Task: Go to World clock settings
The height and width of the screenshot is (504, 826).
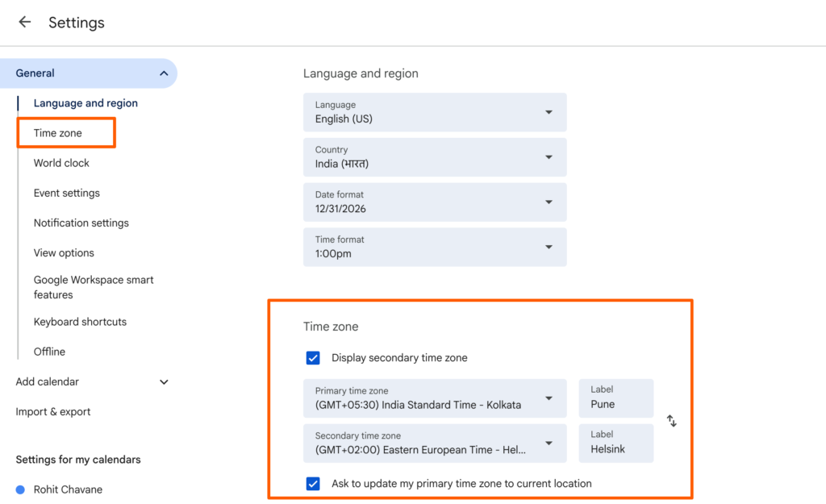Action: point(61,163)
